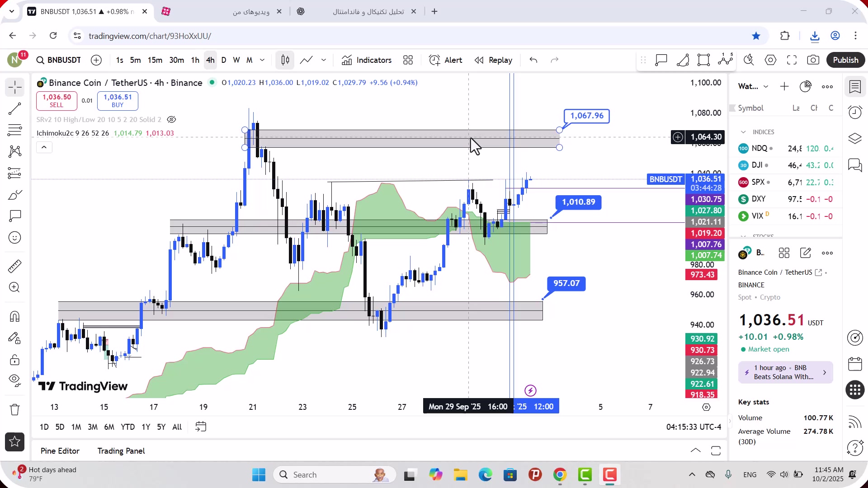Viewport: 868px width, 488px height.
Task: Toggle magnet mode for drawings
Action: click(x=15, y=316)
